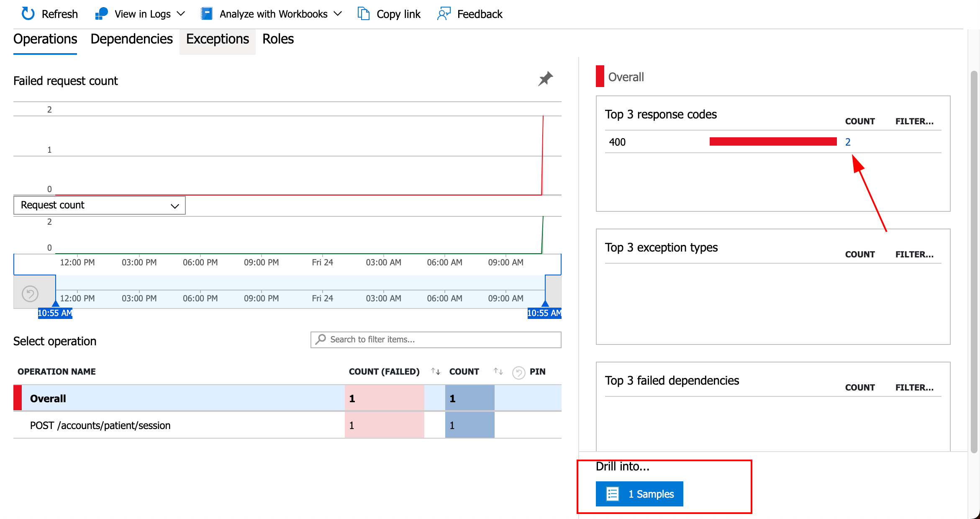Click the 1 Samples button
This screenshot has height=519, width=980.
coord(639,494)
